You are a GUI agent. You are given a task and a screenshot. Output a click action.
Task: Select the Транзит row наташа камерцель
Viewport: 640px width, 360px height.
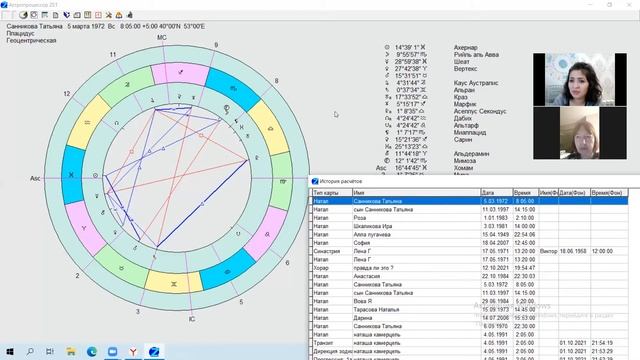(x=470, y=343)
